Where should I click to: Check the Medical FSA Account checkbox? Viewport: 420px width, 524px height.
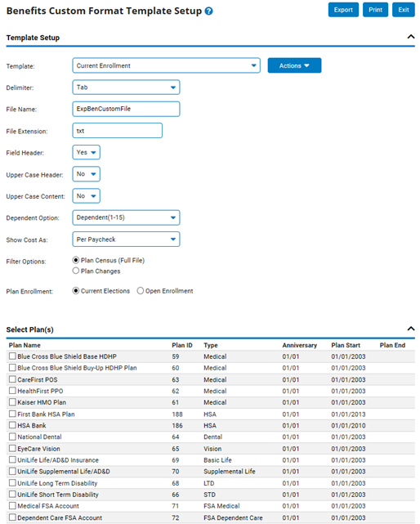tap(12, 506)
